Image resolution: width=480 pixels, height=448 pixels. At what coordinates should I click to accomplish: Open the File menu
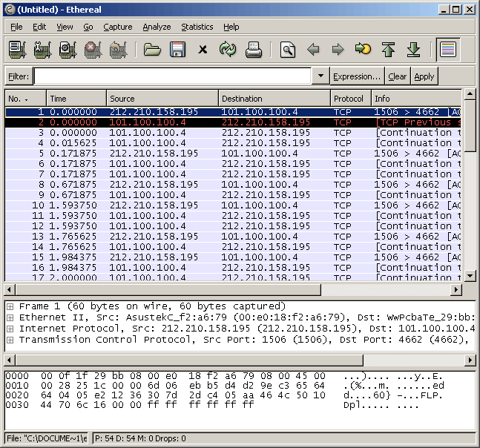(x=16, y=27)
